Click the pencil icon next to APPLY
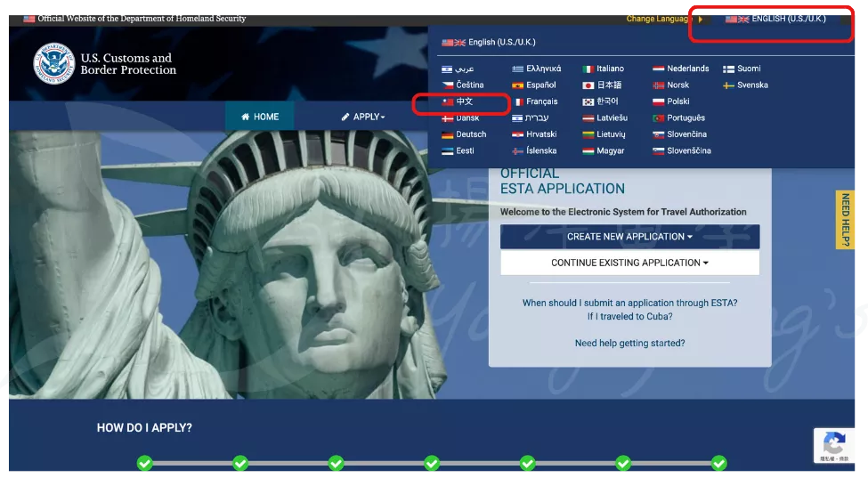 point(345,117)
